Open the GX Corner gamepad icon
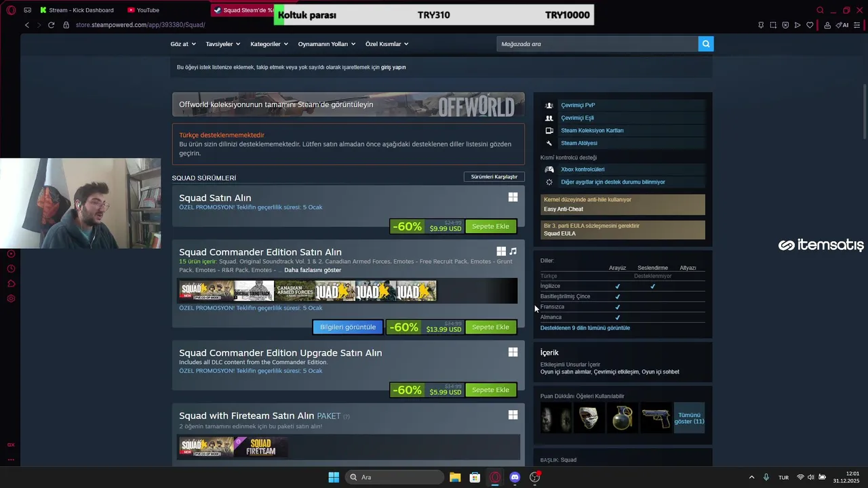The width and height of the screenshot is (868, 488). click(x=28, y=10)
